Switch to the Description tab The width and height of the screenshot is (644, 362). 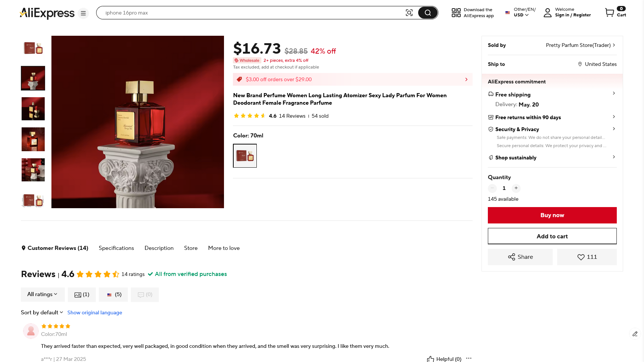point(159,248)
